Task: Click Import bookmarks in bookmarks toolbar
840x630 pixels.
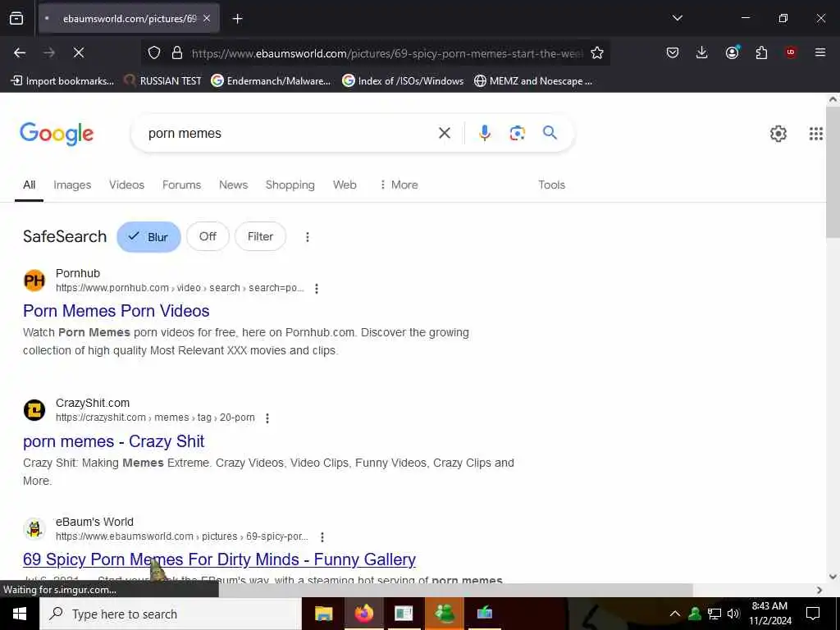Action: click(62, 81)
